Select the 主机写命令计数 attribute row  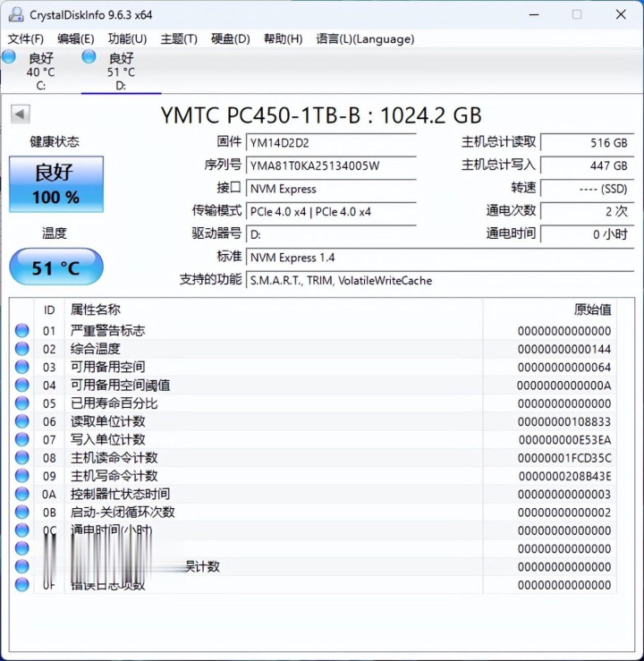coord(313,476)
